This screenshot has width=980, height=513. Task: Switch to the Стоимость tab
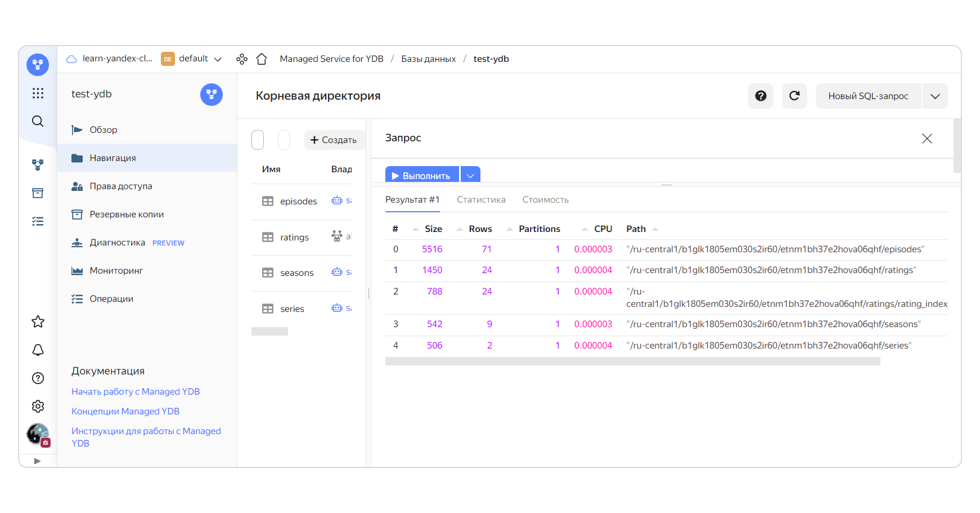tap(545, 200)
